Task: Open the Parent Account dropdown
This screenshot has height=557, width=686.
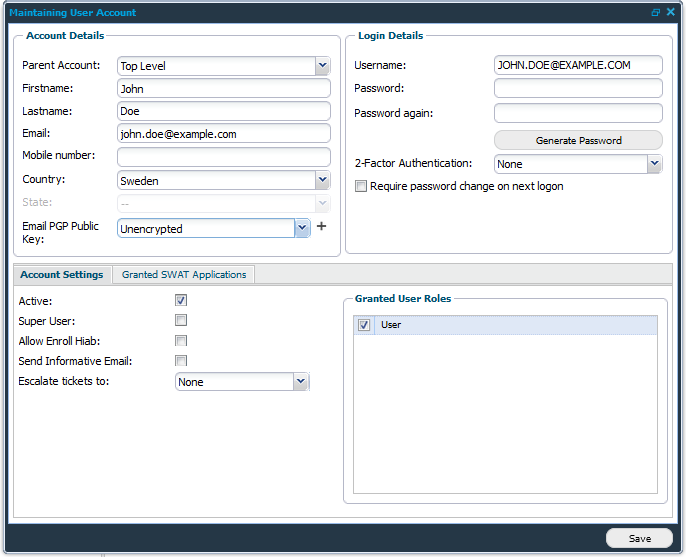Action: pyautogui.click(x=322, y=66)
